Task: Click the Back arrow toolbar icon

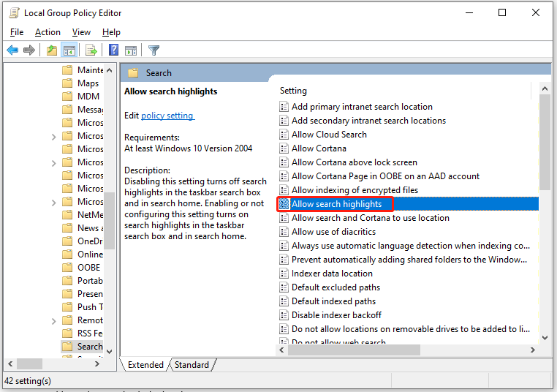Action: [x=12, y=50]
